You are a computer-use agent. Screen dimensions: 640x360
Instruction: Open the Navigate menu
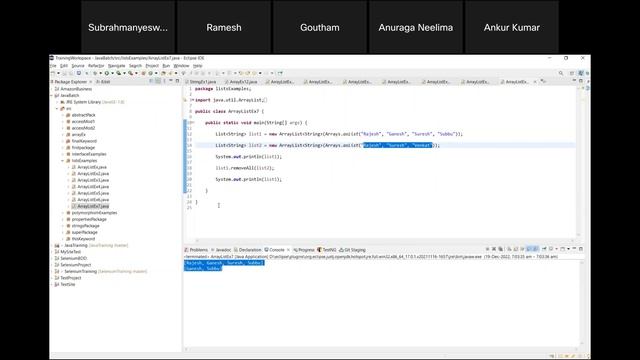point(116,66)
